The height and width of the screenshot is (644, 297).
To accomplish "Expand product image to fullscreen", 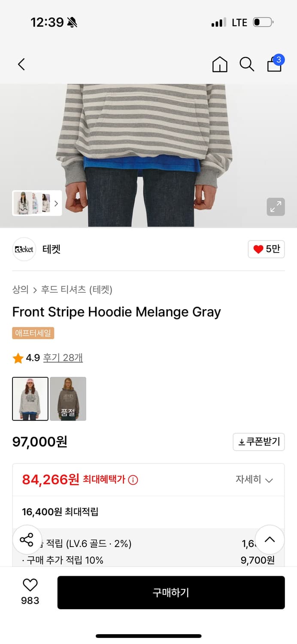I will [276, 207].
